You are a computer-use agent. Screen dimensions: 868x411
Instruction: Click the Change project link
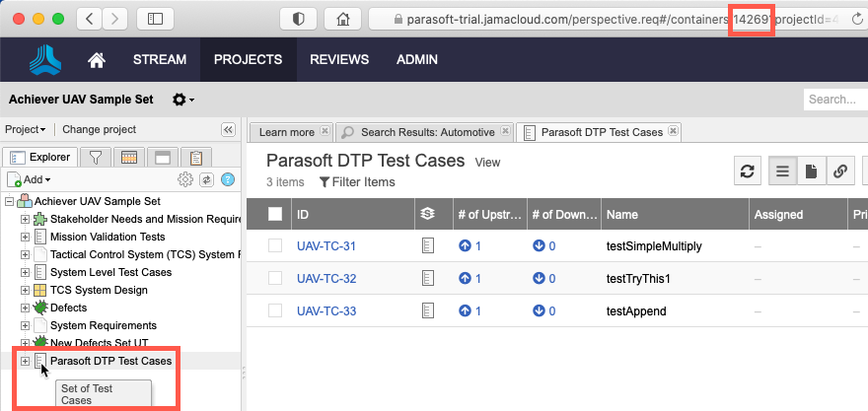tap(99, 129)
